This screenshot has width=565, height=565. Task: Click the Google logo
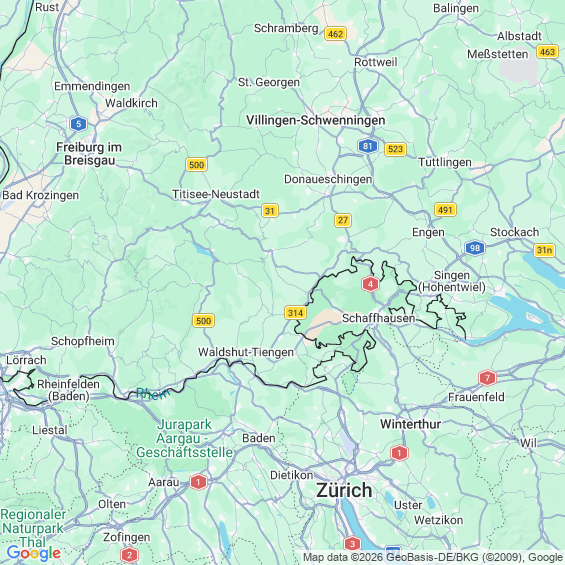pyautogui.click(x=34, y=553)
